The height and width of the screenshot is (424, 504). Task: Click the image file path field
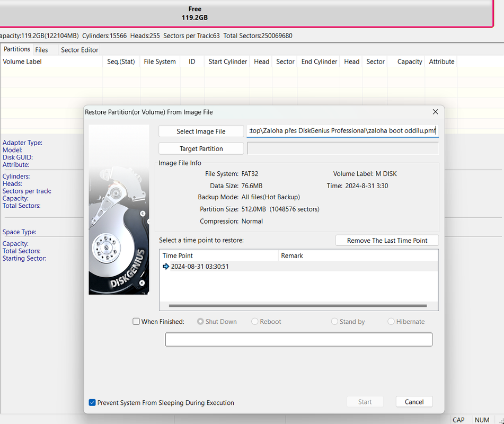(343, 131)
